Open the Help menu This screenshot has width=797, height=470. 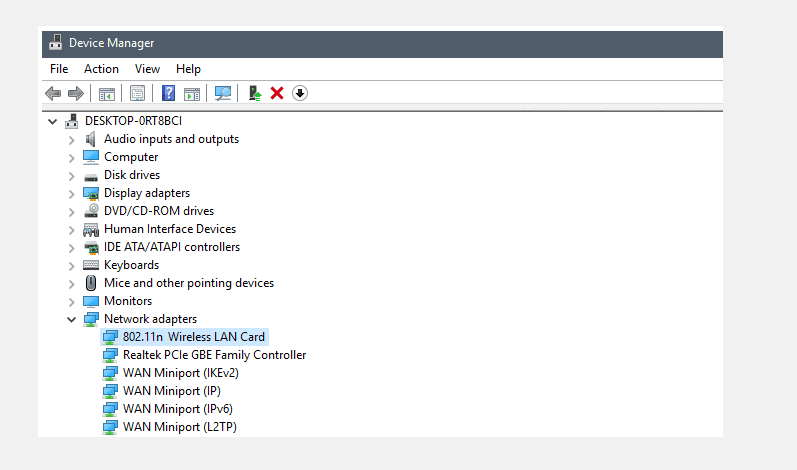pyautogui.click(x=188, y=69)
